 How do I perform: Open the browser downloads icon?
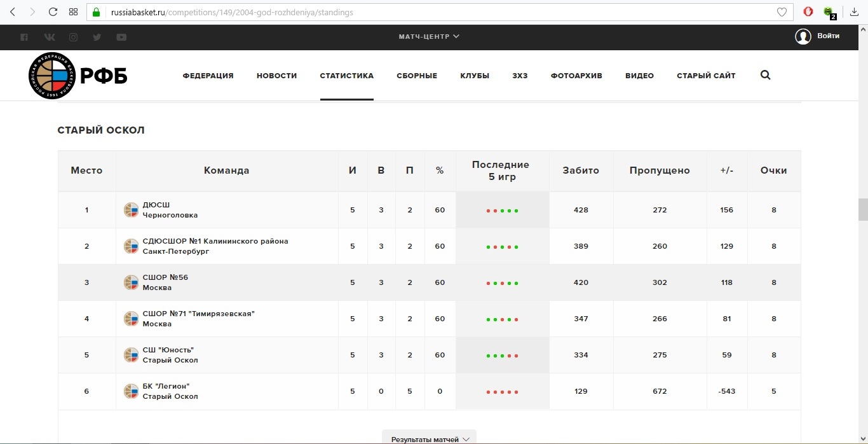tap(855, 12)
